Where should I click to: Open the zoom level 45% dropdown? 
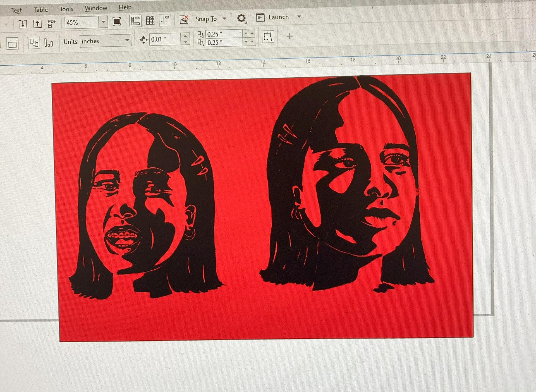[103, 22]
